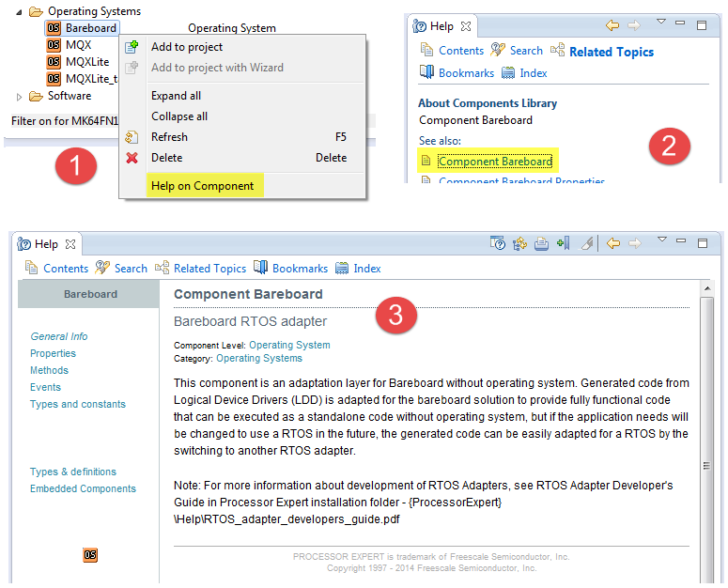Image resolution: width=728 pixels, height=588 pixels.
Task: Click lower panel Bookmarks book icon
Action: [x=260, y=267]
